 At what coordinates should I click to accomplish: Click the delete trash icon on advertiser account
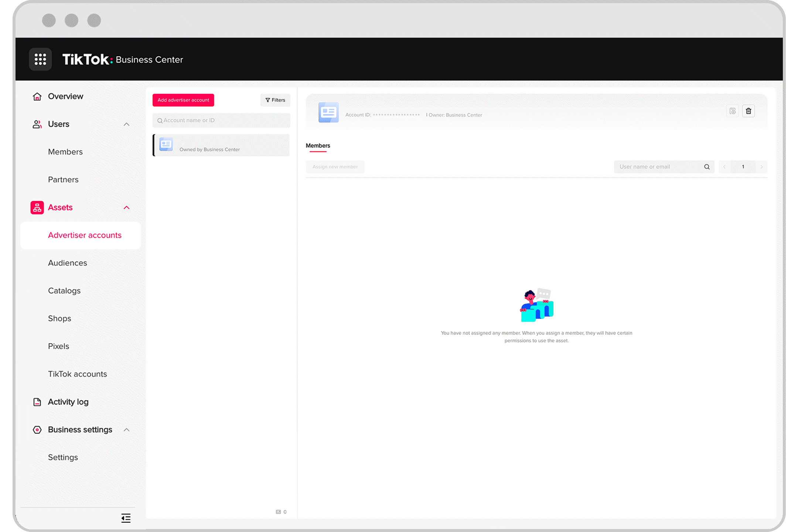[749, 110]
